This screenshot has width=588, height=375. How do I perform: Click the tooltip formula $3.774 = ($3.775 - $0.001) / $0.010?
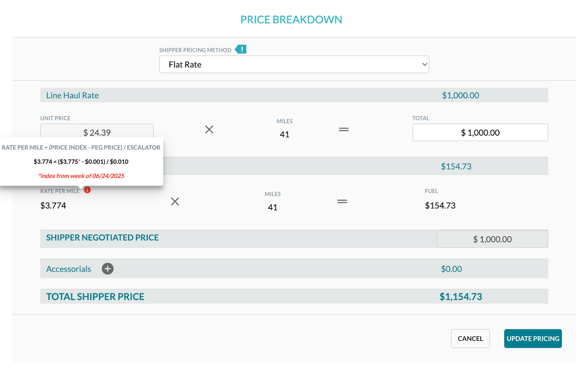[x=81, y=161]
